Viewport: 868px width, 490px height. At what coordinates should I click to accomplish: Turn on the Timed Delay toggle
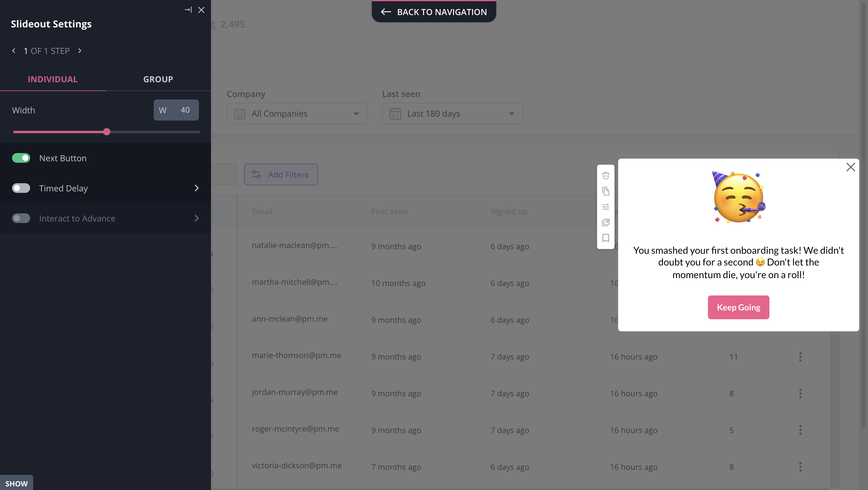click(21, 188)
